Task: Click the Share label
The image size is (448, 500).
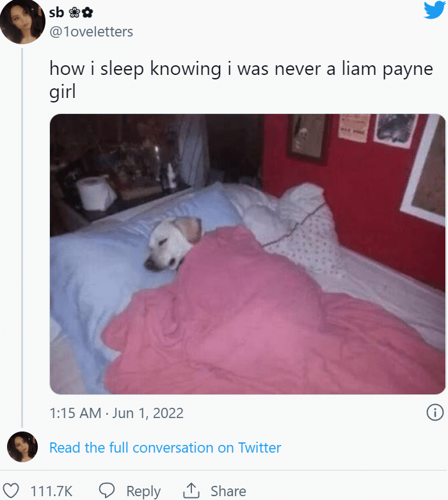Action: [x=228, y=491]
